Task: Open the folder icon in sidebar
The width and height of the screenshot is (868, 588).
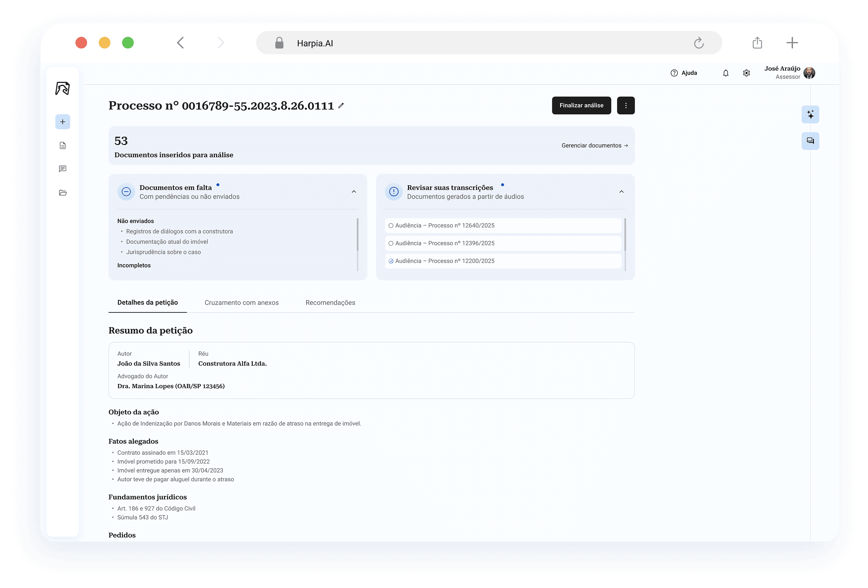Action: 63,193
